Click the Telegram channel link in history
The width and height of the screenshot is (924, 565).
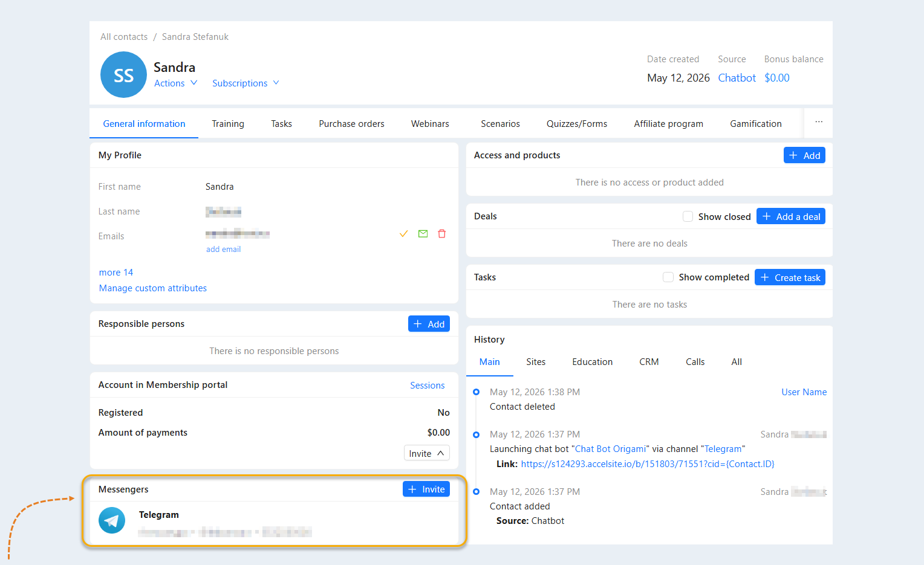point(723,449)
